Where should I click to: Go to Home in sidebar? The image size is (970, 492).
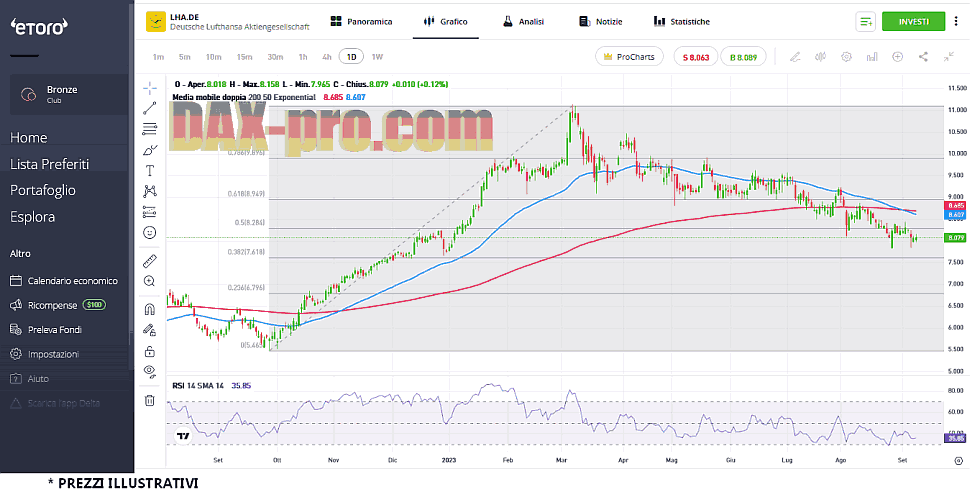pyautogui.click(x=28, y=137)
